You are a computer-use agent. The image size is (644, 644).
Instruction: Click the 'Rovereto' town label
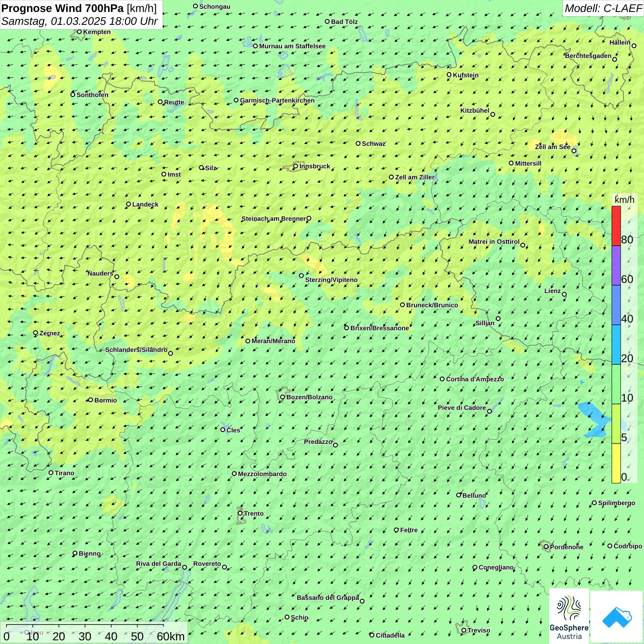tap(207, 563)
